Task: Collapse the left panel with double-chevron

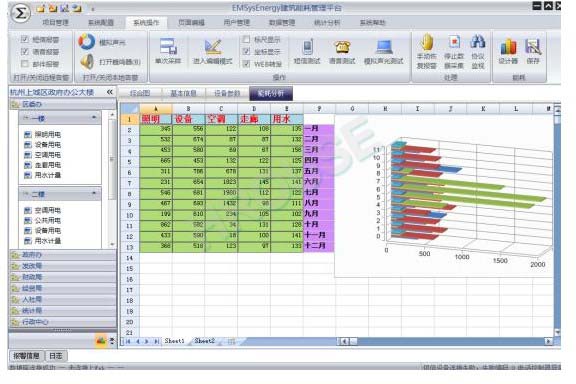Action: point(109,92)
